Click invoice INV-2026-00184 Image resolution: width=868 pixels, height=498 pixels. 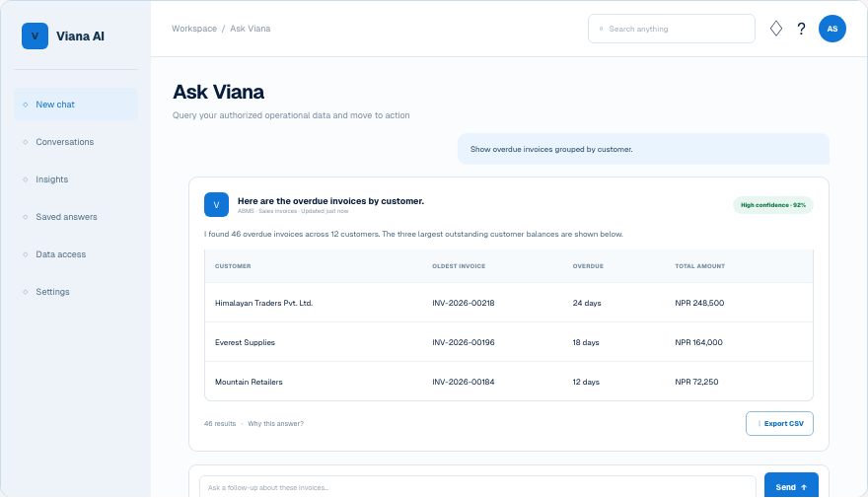point(464,382)
